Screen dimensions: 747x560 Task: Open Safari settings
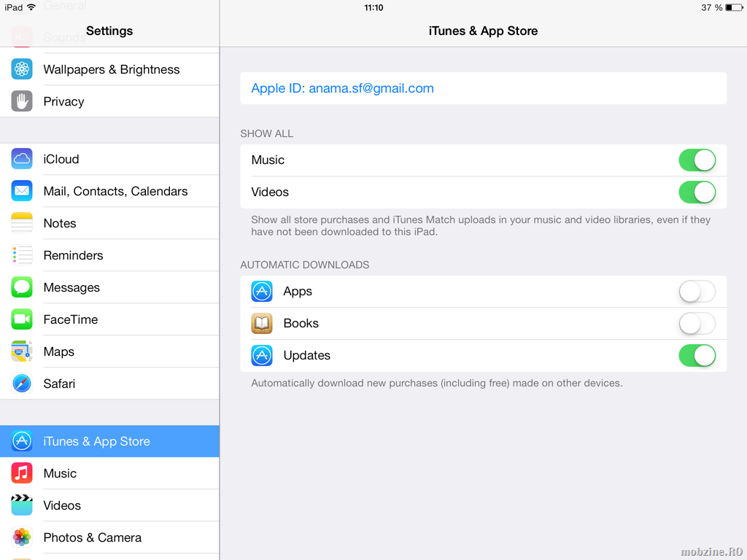pyautogui.click(x=109, y=384)
